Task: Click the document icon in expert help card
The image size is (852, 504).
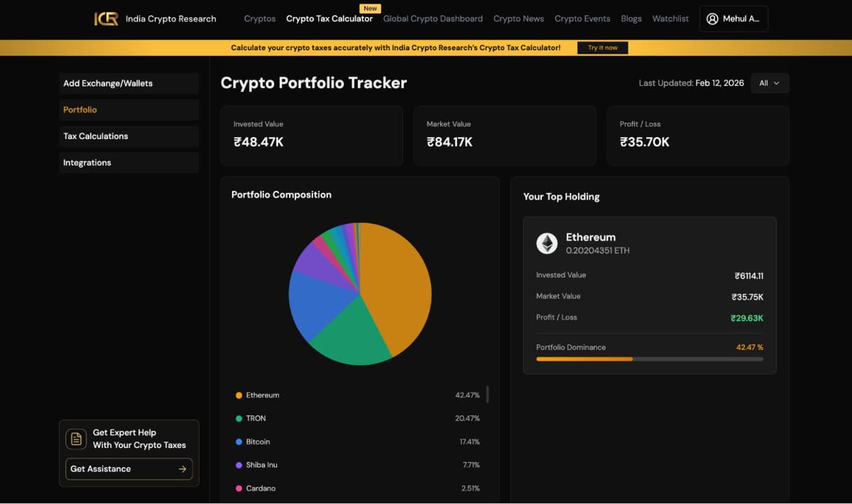Action: (76, 439)
